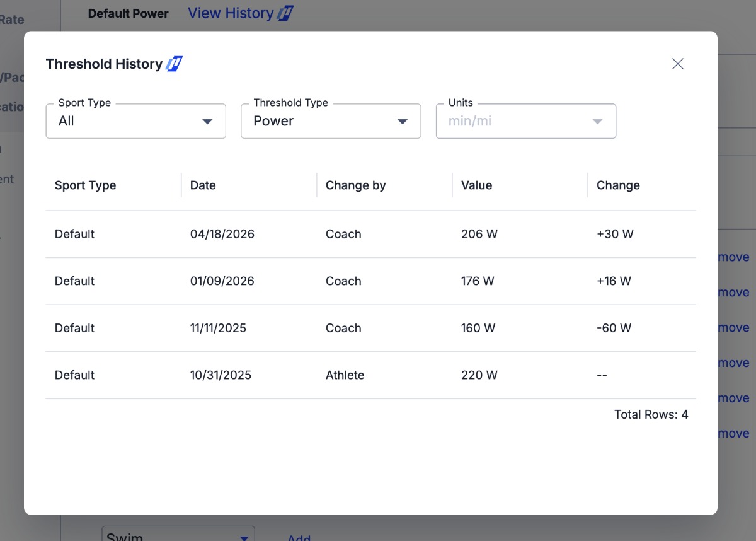The height and width of the screenshot is (541, 756).
Task: Click the premium badge beside Threshold History title
Action: click(x=174, y=64)
